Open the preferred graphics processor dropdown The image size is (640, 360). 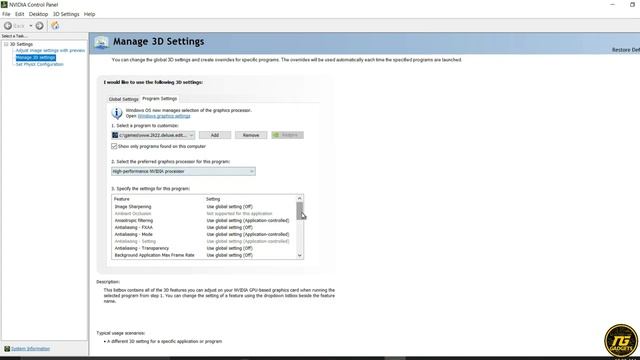(183, 171)
